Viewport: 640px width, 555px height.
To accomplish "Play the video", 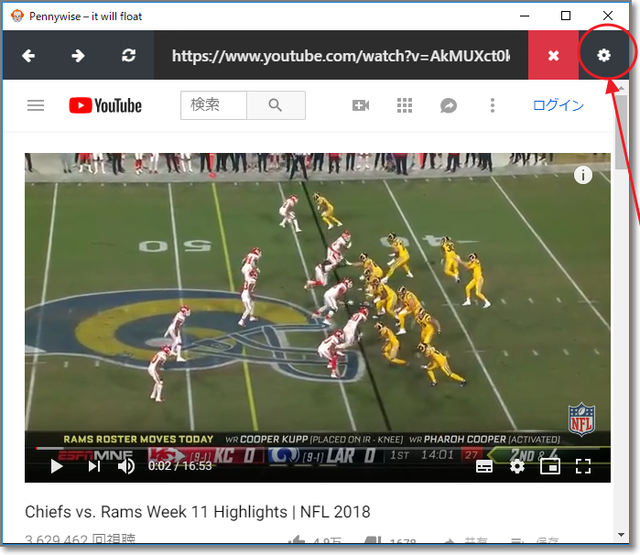I will click(x=56, y=465).
